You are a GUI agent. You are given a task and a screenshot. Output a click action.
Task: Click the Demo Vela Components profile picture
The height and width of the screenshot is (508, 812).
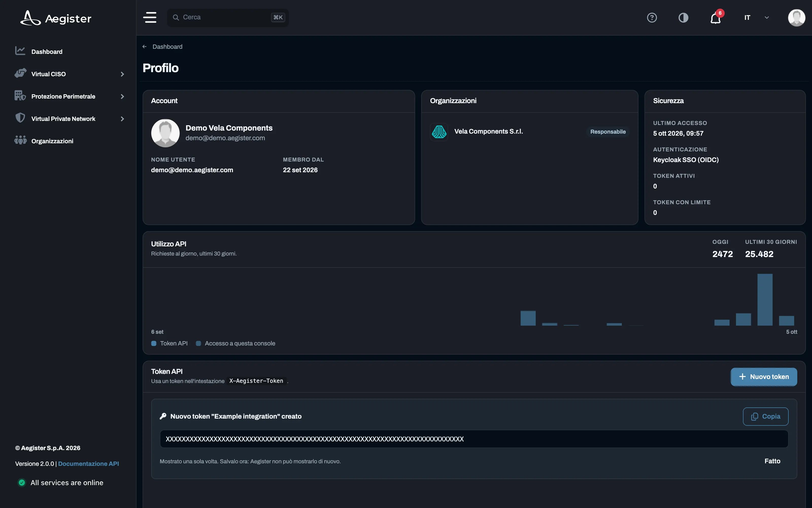(x=165, y=133)
